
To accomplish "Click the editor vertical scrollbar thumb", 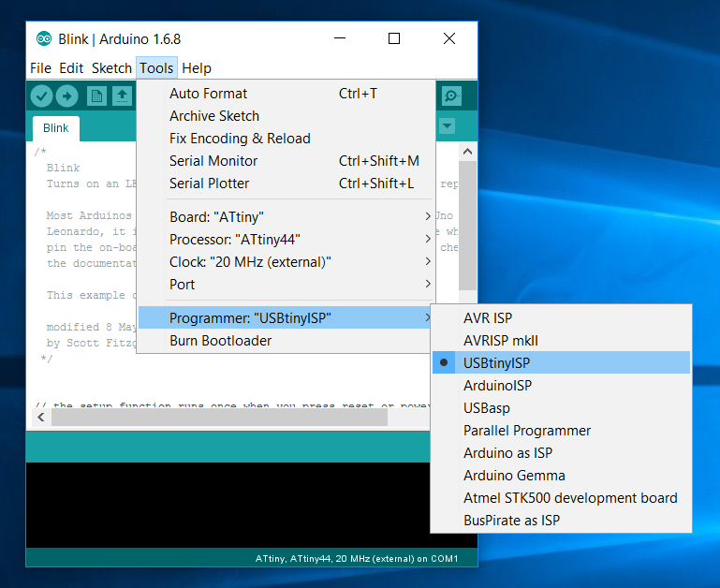I will click(467, 226).
